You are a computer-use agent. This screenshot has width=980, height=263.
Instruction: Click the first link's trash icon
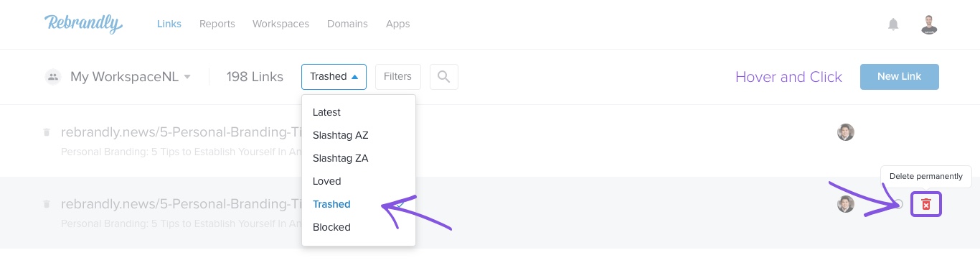(x=47, y=132)
